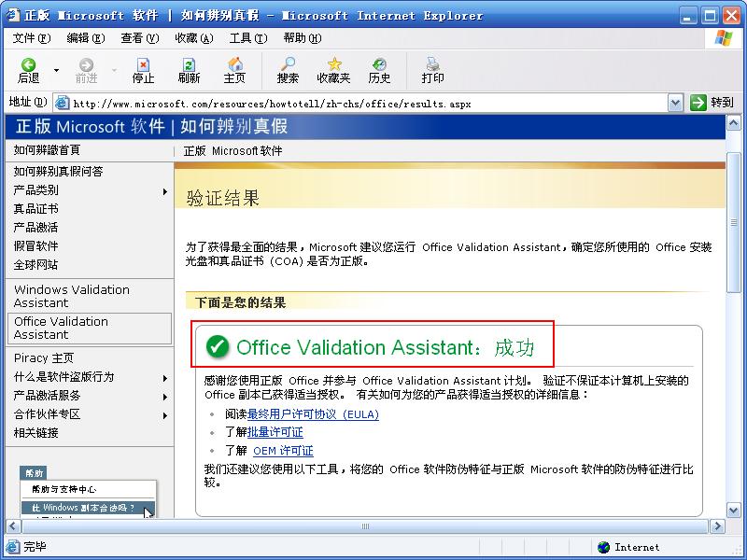Open the 收藏夹 favorites star icon

click(333, 71)
